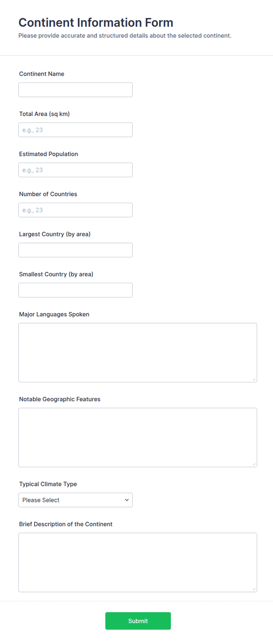Focus the Largest Country (by area) field

click(75, 250)
